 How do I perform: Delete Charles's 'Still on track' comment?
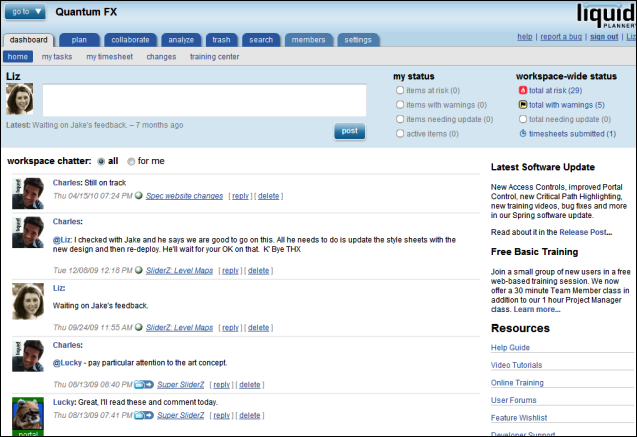pos(269,196)
